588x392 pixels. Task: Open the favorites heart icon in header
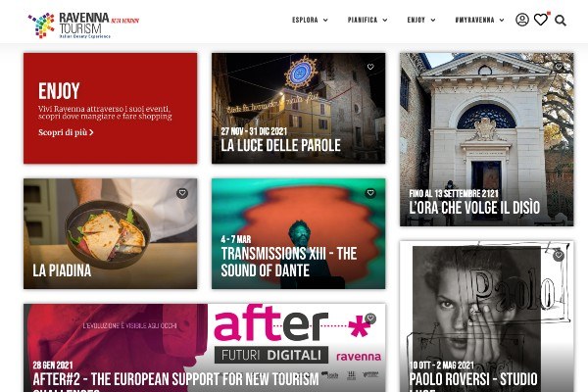[x=541, y=20]
